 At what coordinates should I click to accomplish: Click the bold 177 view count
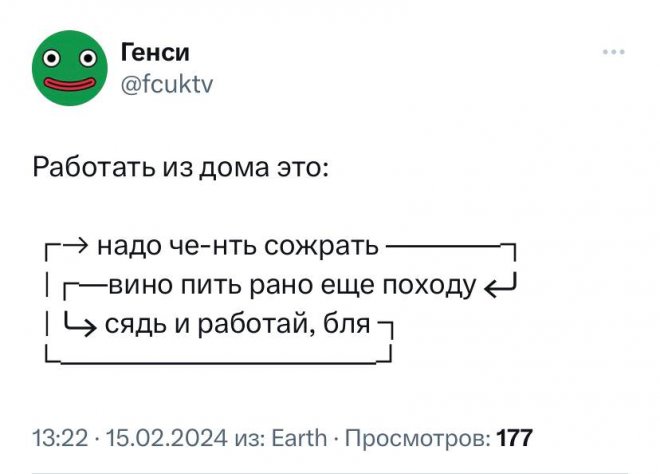coord(514,438)
